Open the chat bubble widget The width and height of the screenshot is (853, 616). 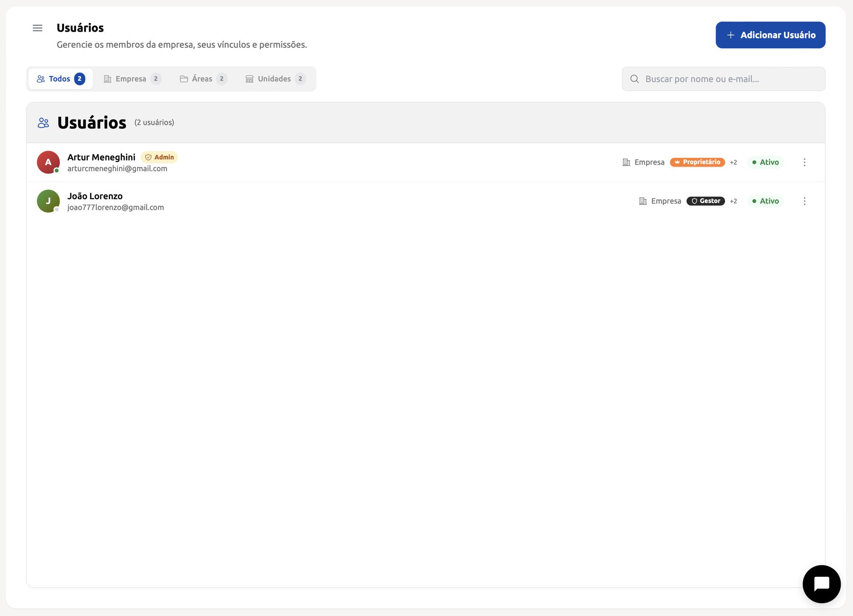coord(821,584)
